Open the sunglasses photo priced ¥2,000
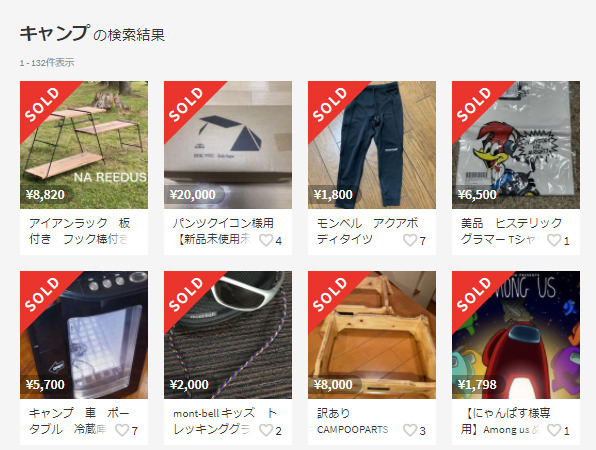 [x=228, y=335]
